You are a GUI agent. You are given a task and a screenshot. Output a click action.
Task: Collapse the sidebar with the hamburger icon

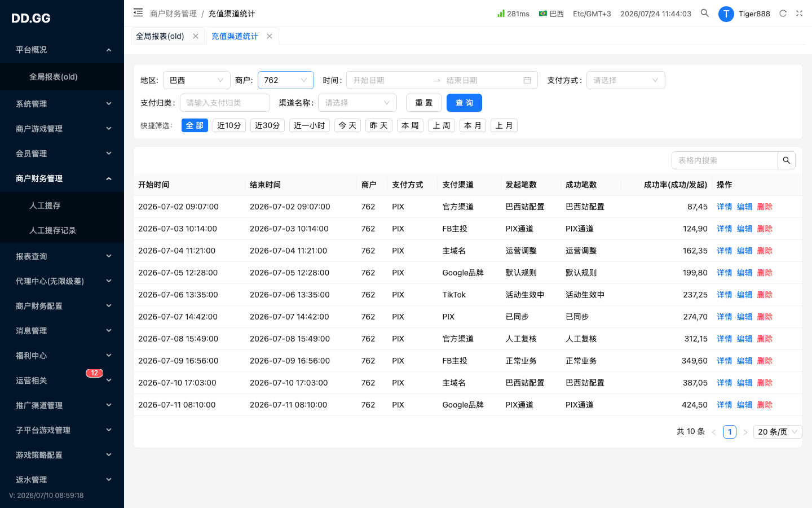point(138,13)
